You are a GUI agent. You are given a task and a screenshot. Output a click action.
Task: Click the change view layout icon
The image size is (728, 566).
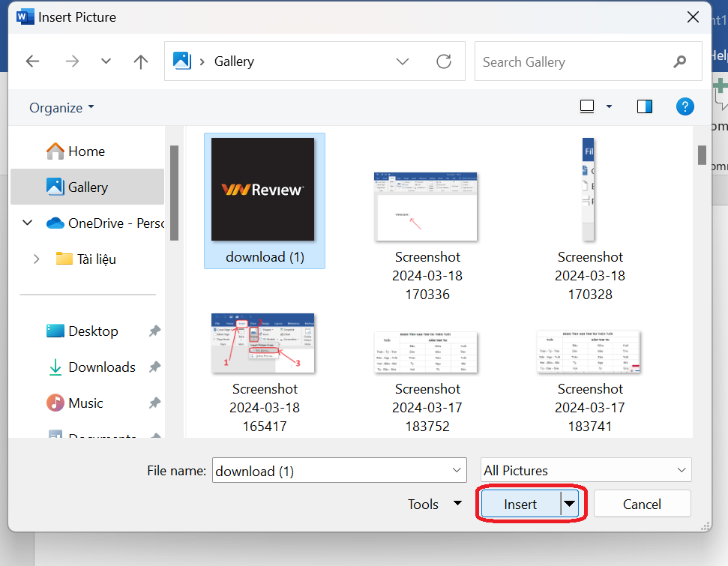pos(588,106)
